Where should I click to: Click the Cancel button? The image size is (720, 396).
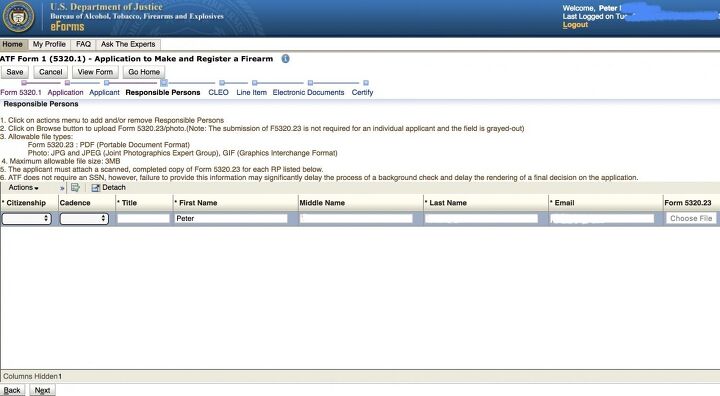51,72
